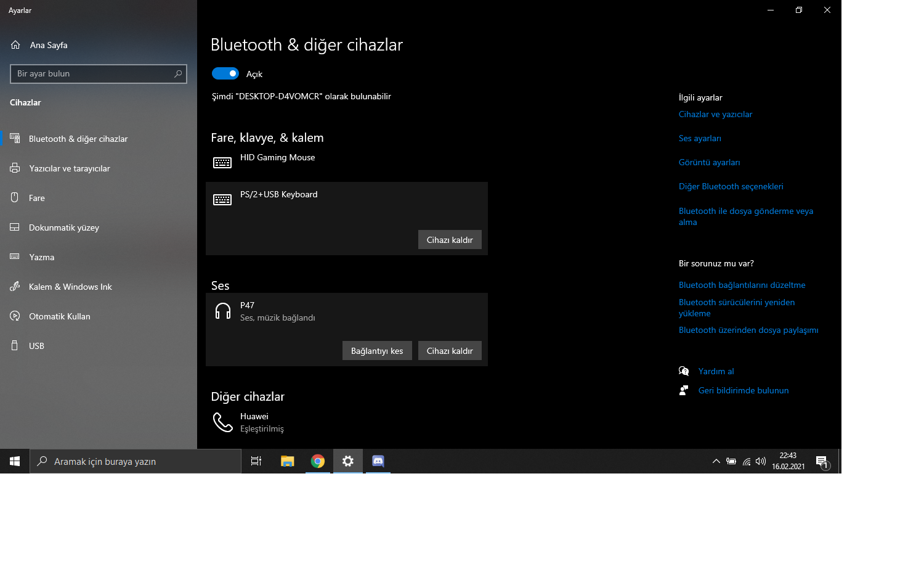Image resolution: width=924 pixels, height=582 pixels.
Task: Open Google Chrome from taskbar
Action: (318, 461)
